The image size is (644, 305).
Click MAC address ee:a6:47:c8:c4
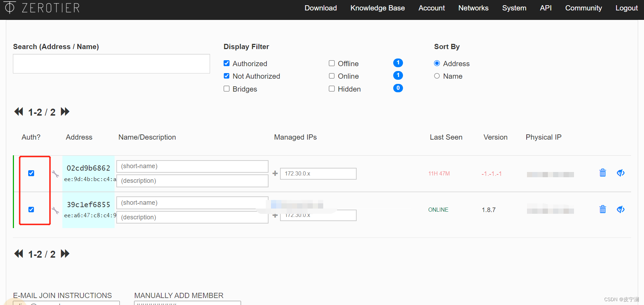coord(90,216)
